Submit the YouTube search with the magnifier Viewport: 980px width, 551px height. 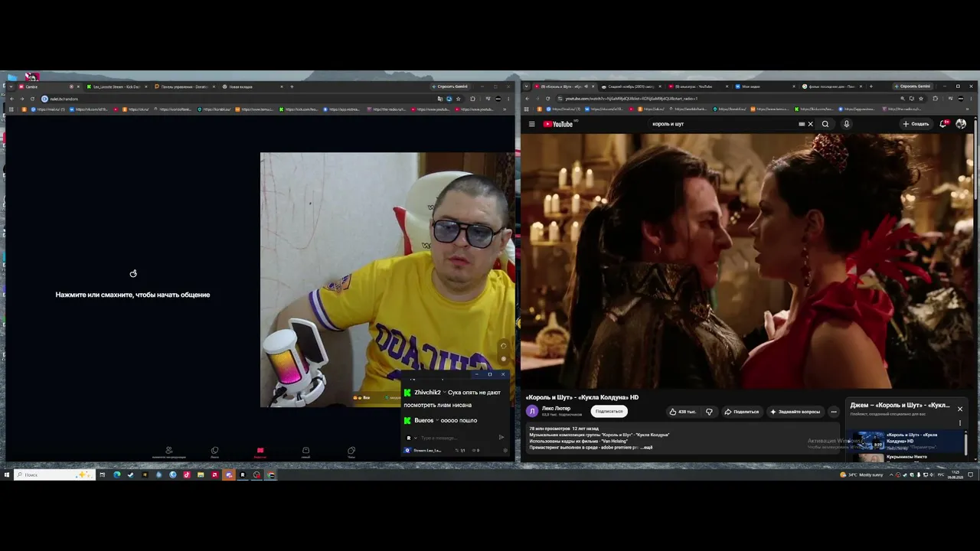click(x=825, y=124)
